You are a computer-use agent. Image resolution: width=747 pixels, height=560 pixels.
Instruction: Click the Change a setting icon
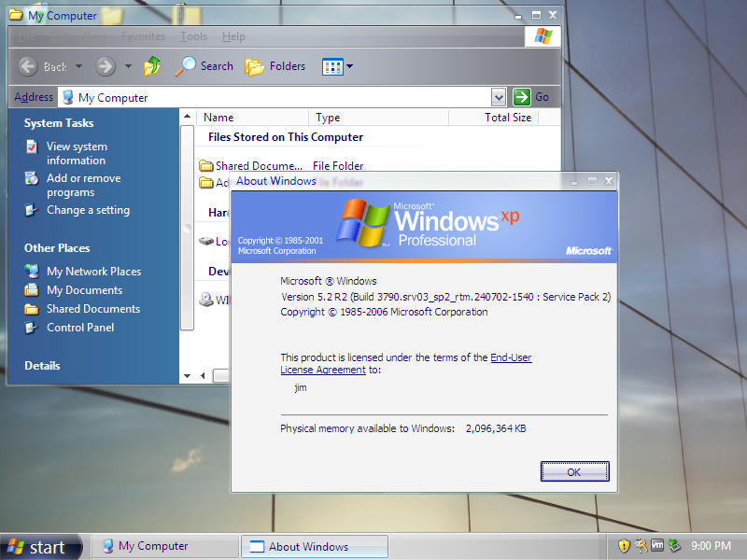click(32, 210)
